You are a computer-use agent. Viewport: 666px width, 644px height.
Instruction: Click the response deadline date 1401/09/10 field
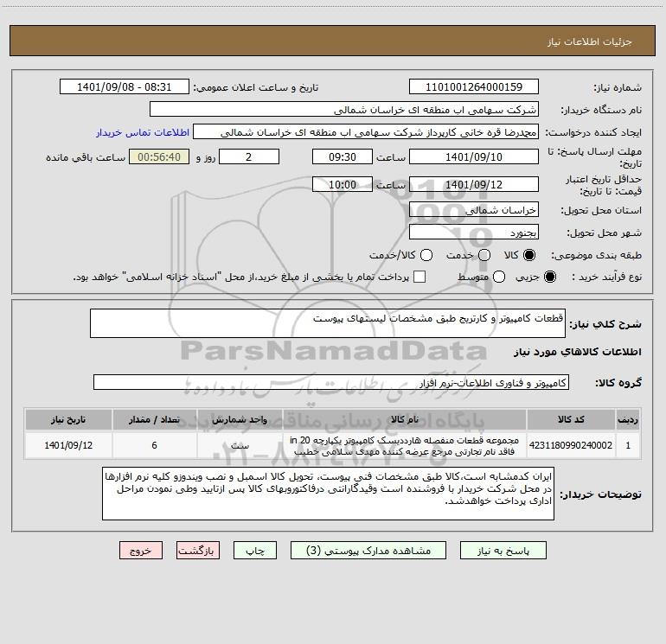tap(474, 156)
